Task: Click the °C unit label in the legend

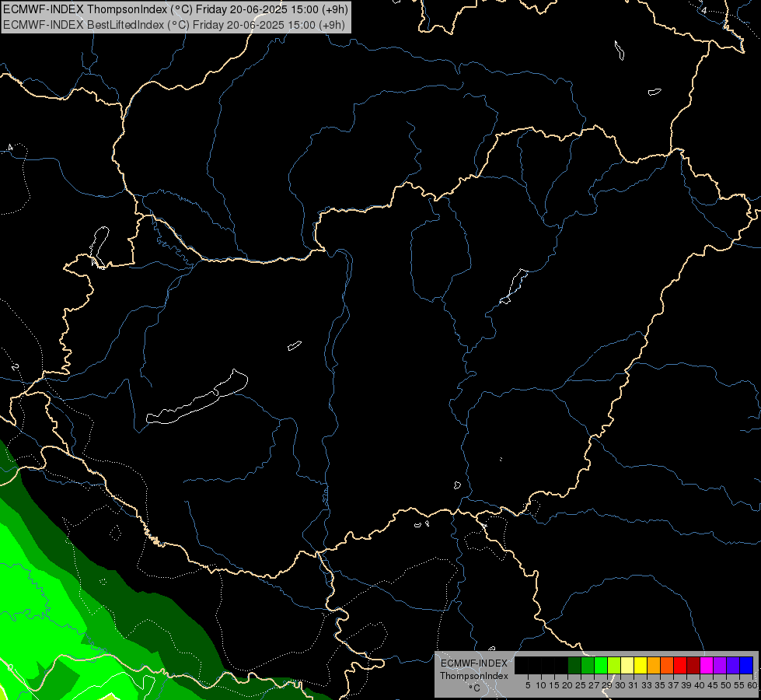Action: (x=475, y=688)
